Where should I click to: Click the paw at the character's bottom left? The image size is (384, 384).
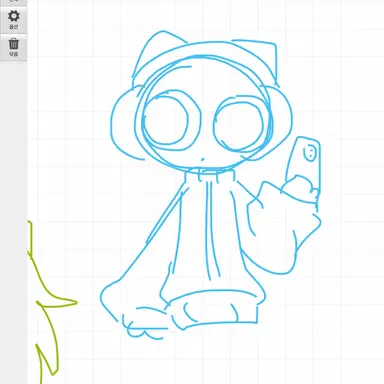coord(144,323)
